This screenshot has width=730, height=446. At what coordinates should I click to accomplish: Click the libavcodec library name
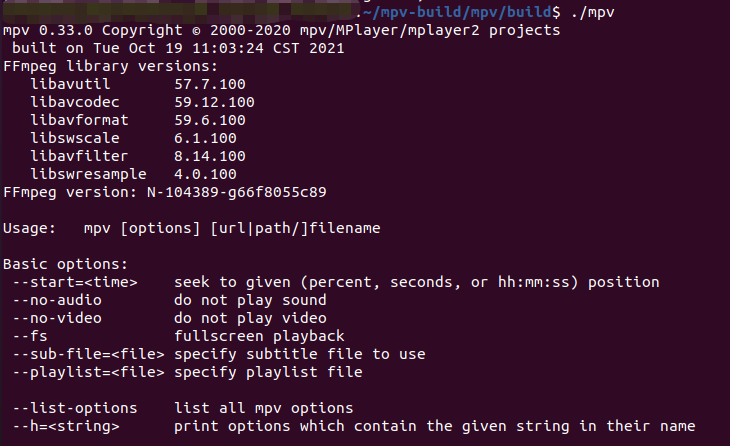click(75, 102)
